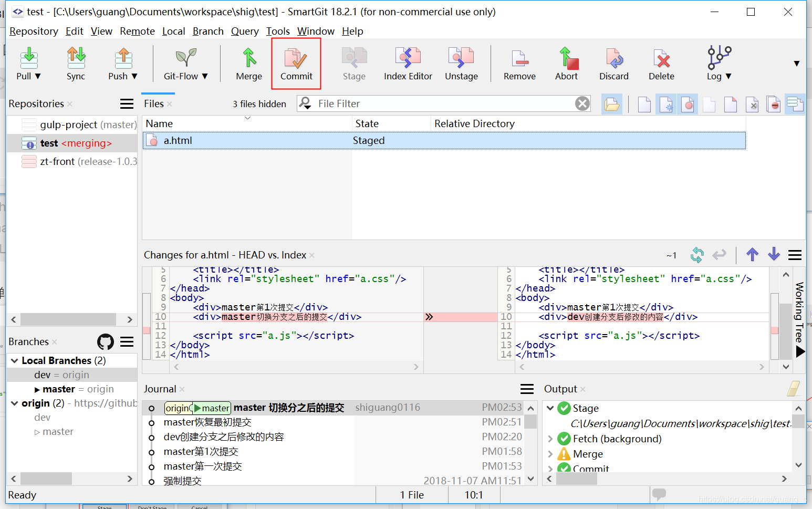Clear the File Filter with the X icon
The image size is (812, 509).
pyautogui.click(x=582, y=103)
